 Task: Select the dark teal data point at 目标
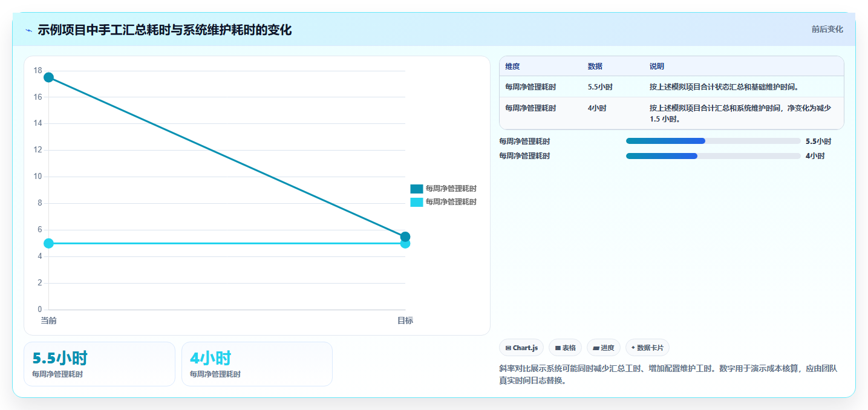click(405, 236)
